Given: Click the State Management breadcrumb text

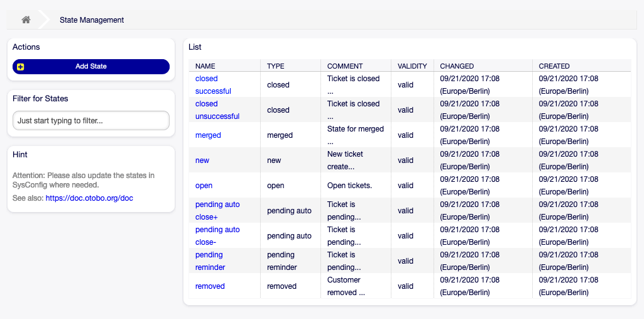Looking at the screenshot, I should point(92,20).
